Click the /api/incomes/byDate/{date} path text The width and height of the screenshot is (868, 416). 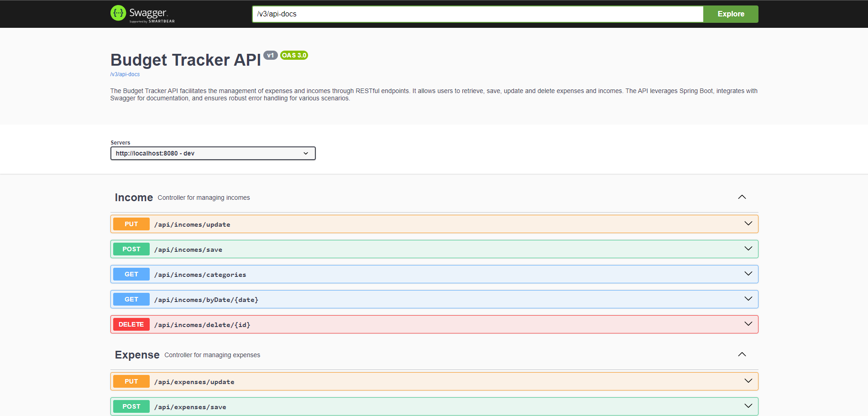(206, 300)
